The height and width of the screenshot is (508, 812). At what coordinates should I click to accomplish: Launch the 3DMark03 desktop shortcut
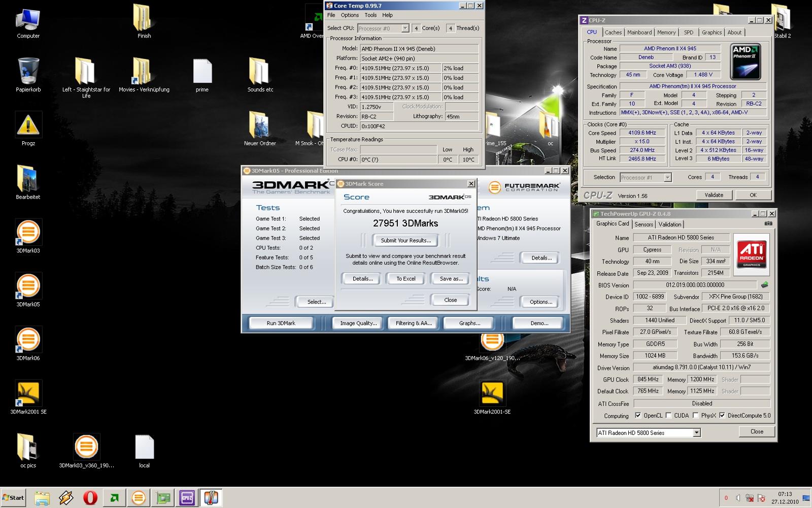pos(28,236)
